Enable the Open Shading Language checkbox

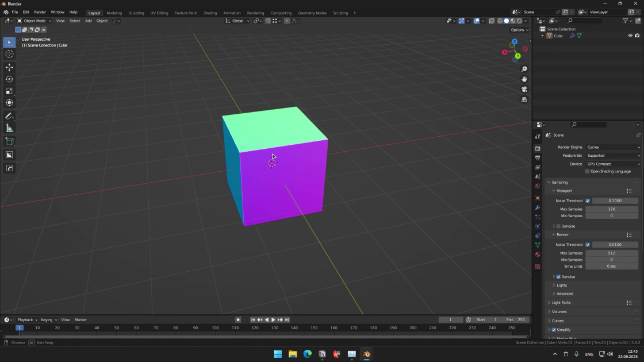pos(587,171)
